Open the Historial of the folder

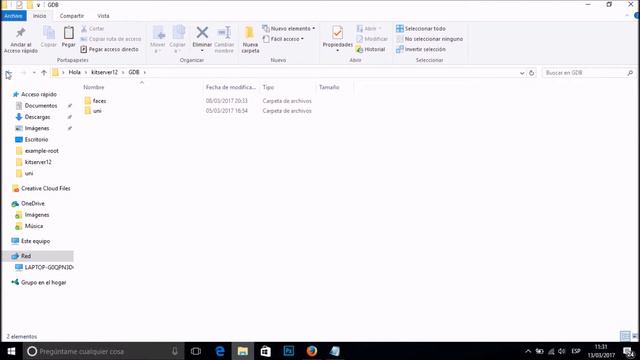tap(371, 49)
